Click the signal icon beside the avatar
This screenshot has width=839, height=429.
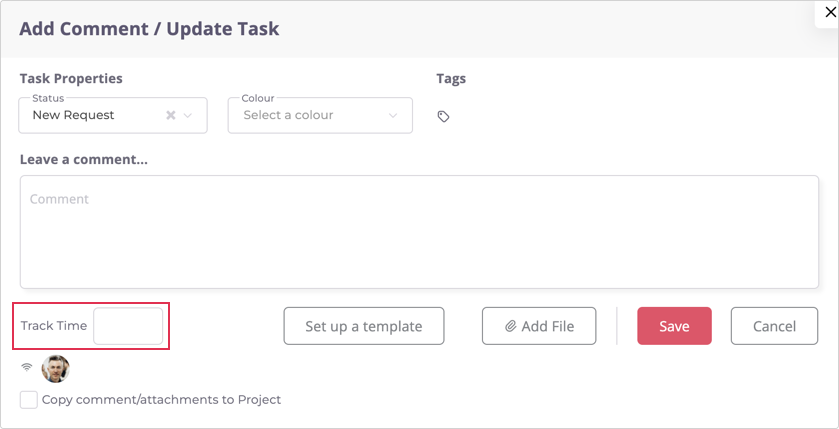[27, 368]
